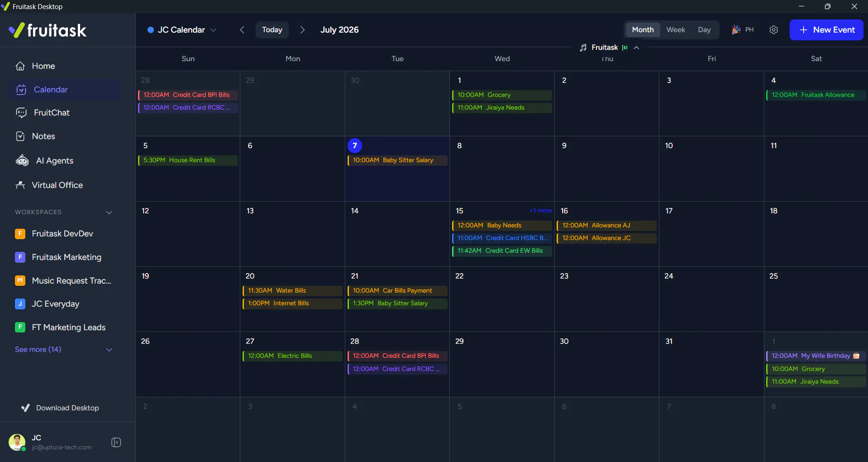
Task: Open Grocery event on July 1
Action: tap(502, 95)
